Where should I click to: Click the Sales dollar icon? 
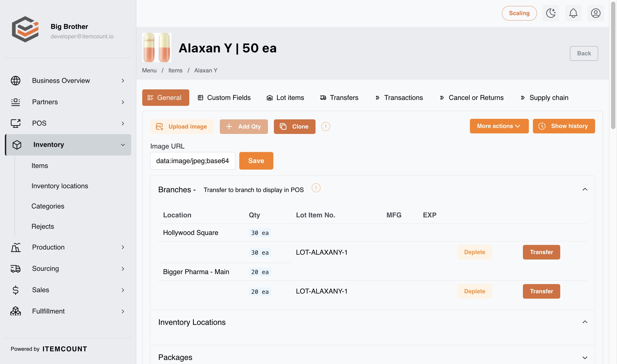click(15, 290)
